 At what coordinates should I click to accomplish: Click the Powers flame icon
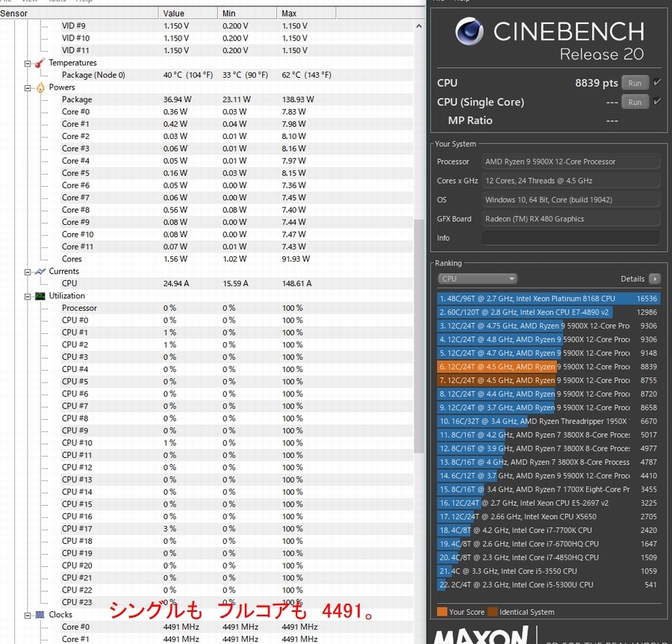point(40,87)
